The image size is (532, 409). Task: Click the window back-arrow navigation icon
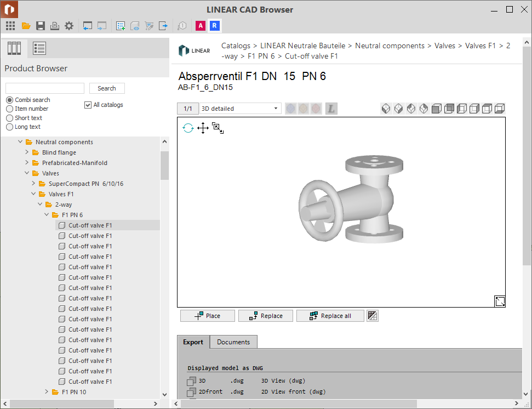88,26
